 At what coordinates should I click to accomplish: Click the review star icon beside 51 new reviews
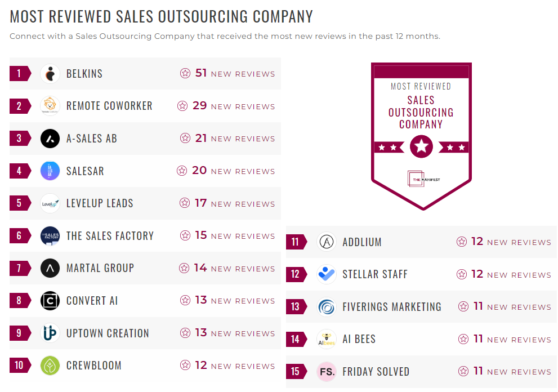185,73
